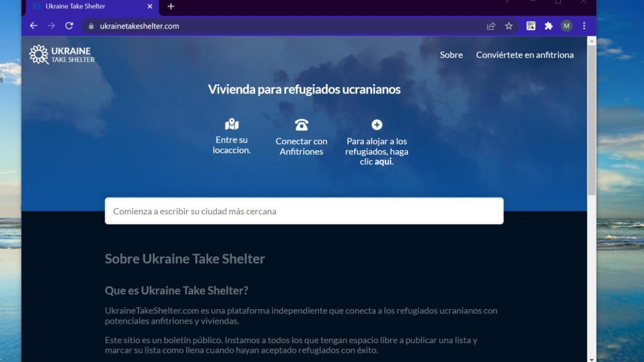Click the heading 'Que es Ukraine Take Shelter?'
644x362 pixels.
pyautogui.click(x=176, y=290)
